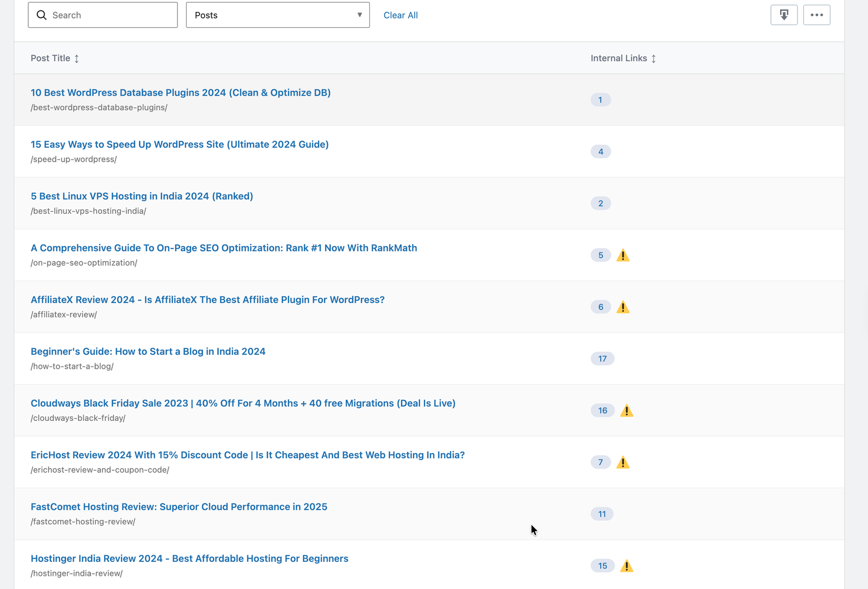Viewport: 868px width, 589px height.
Task: Click internal links count 15 badge
Action: click(x=603, y=566)
